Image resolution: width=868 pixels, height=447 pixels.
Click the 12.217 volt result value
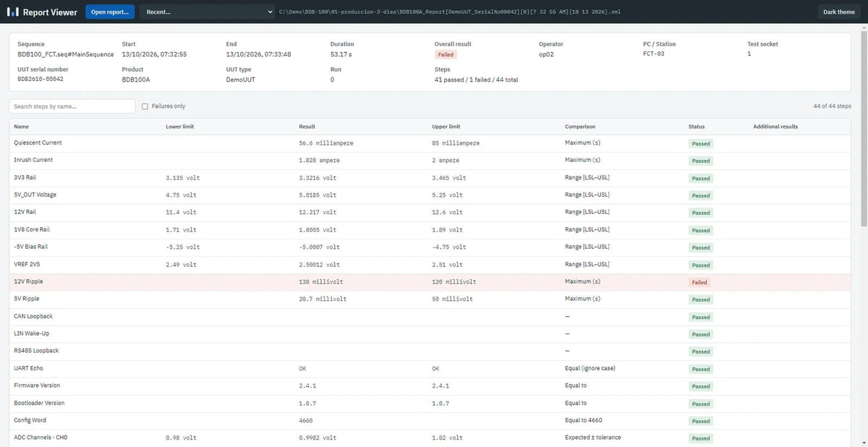[x=318, y=212]
